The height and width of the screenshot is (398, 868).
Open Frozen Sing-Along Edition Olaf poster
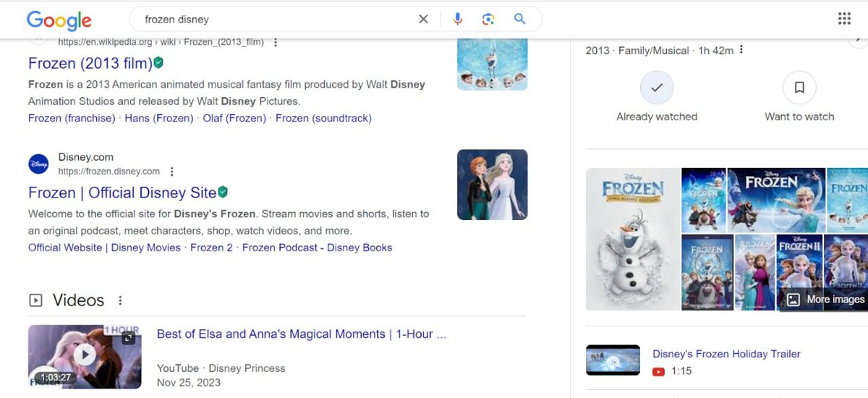coord(633,239)
